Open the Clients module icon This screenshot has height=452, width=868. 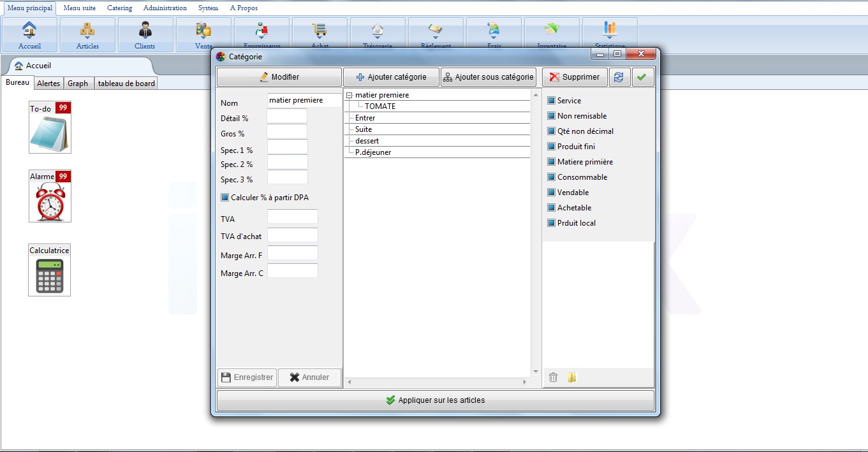[x=145, y=34]
